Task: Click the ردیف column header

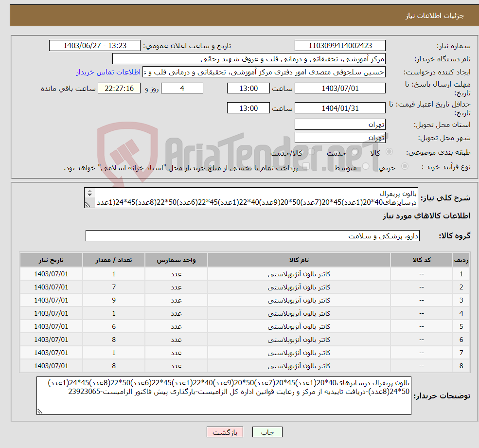Action: tap(461, 260)
